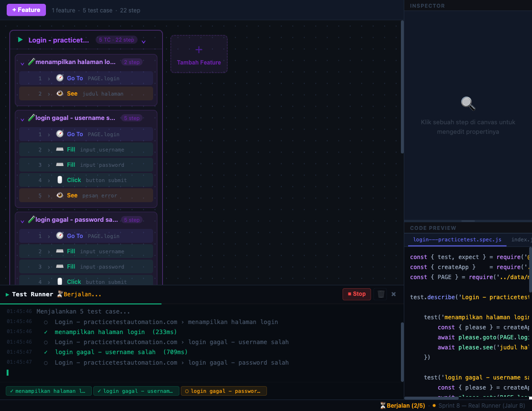This screenshot has height=411, width=532.
Task: Click 'menampilkan halaman l...' result chip
Action: tap(48, 391)
